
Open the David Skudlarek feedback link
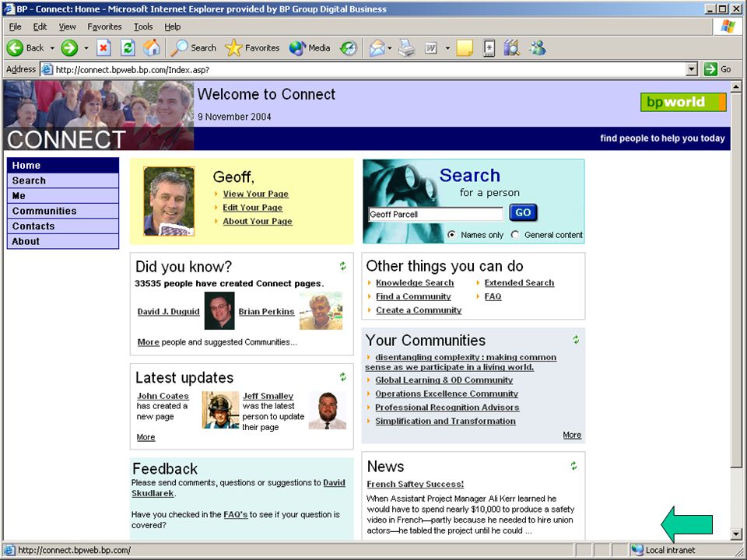[239, 488]
